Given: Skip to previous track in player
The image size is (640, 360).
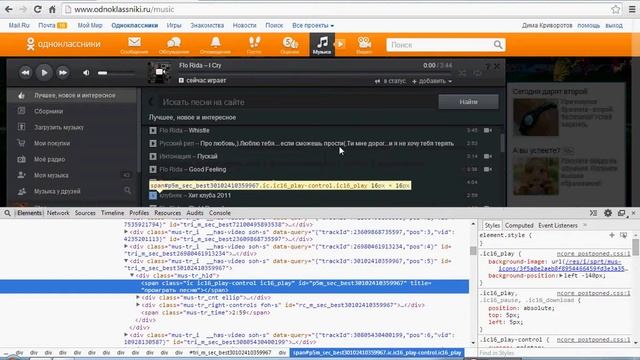Looking at the screenshot, I should 25,73.
